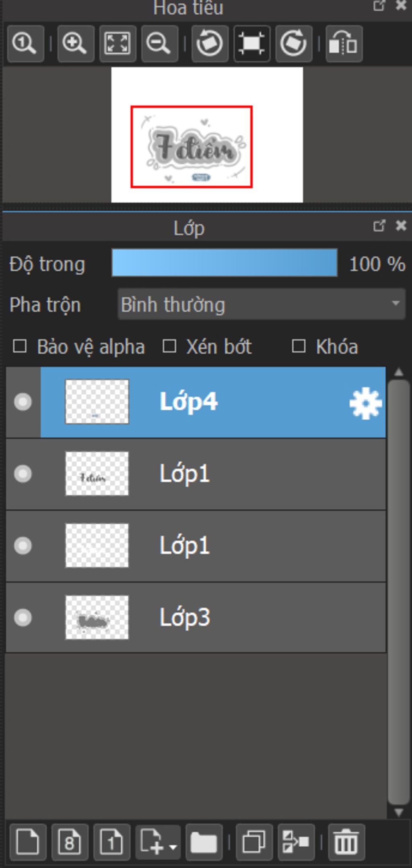Merge layer down using merge icon
This screenshot has height=868, width=412.
tap(296, 842)
